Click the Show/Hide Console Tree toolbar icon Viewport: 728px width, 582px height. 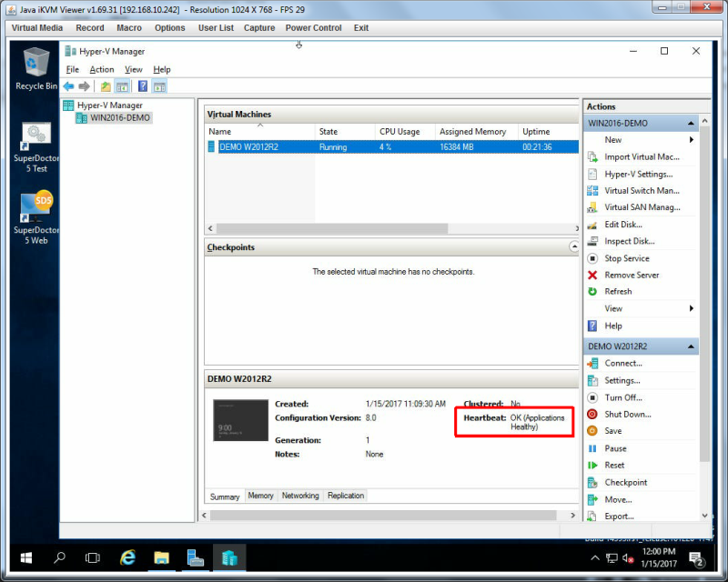click(x=122, y=86)
